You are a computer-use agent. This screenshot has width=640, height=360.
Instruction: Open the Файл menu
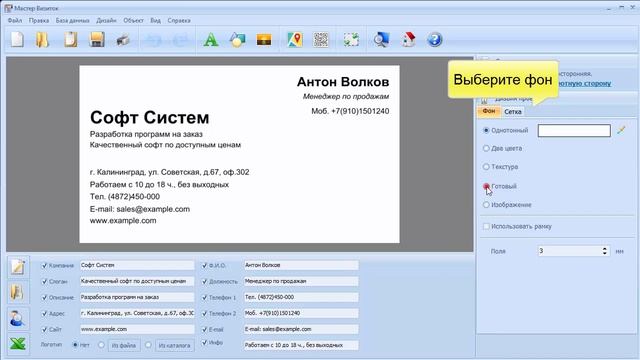[15, 20]
